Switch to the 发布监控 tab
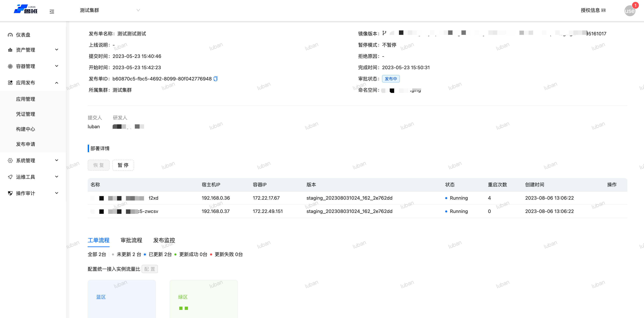This screenshot has width=644, height=318. point(164,240)
